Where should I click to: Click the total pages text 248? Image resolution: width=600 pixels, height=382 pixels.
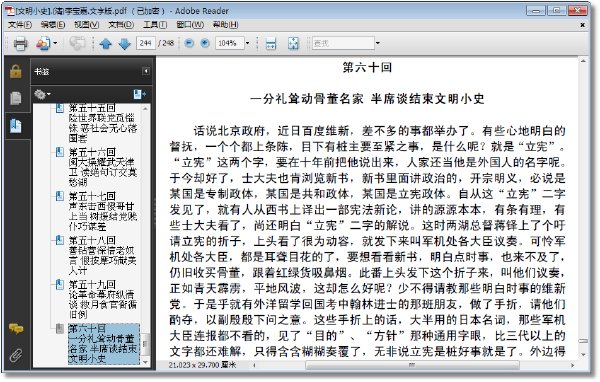click(168, 43)
